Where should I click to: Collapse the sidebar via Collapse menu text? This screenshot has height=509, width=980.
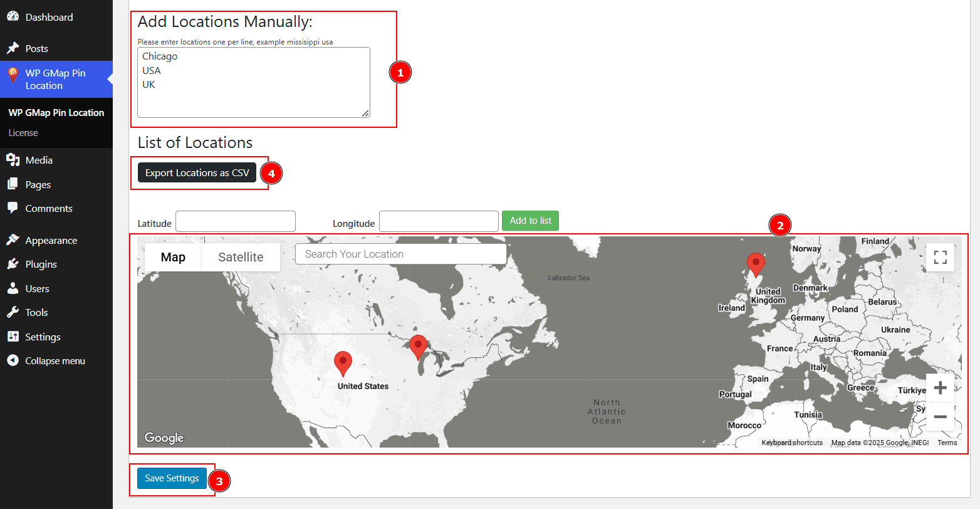(x=55, y=360)
